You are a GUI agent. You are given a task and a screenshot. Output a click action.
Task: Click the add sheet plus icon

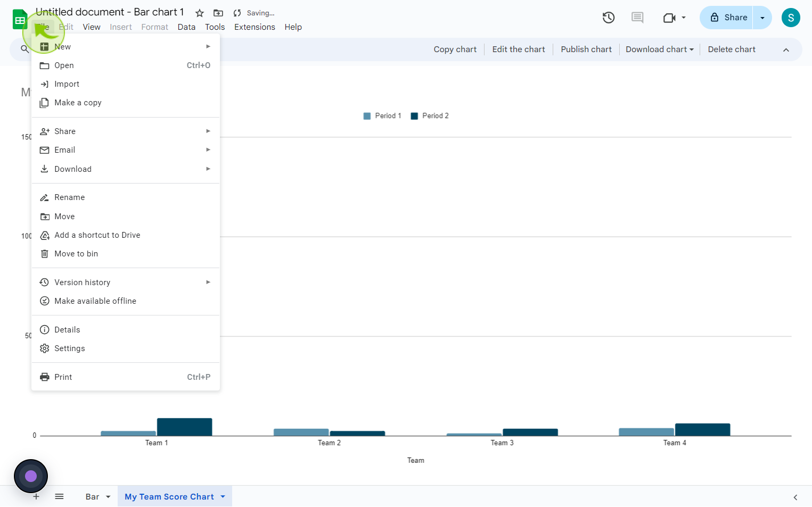click(36, 496)
